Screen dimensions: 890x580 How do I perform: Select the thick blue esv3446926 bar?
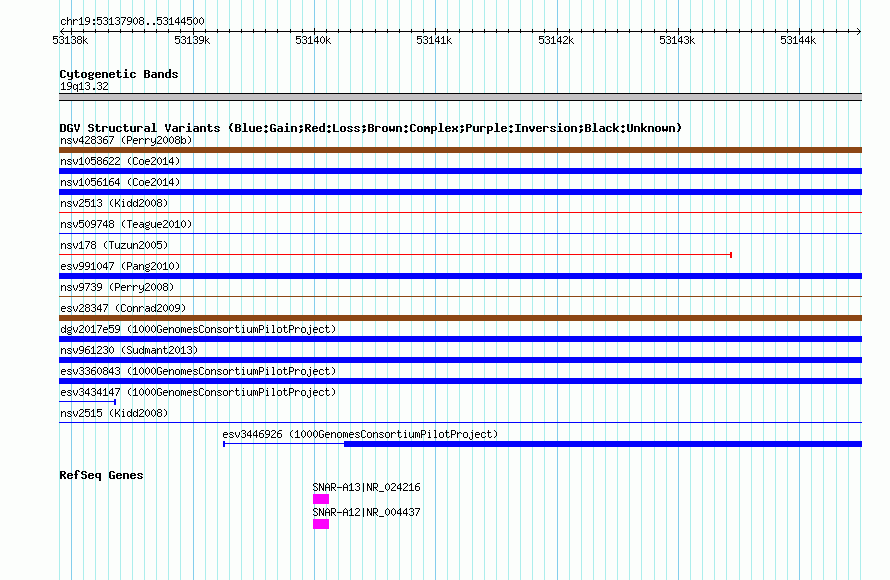point(603,444)
